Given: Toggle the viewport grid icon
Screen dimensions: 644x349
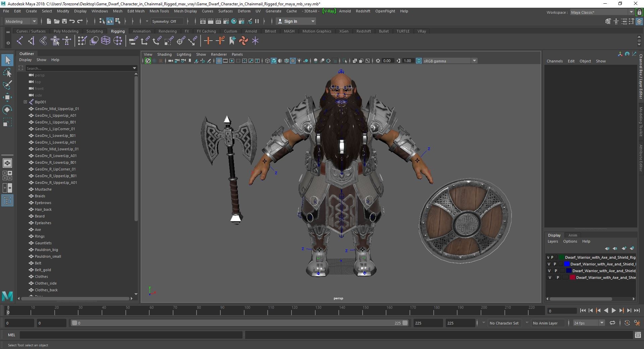Looking at the screenshot, I should tap(219, 61).
